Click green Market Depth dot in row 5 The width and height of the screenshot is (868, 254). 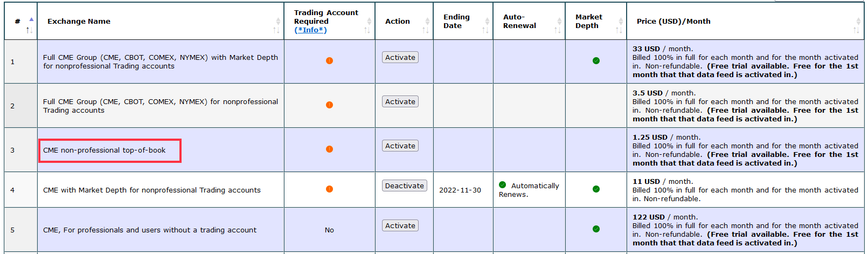point(596,229)
